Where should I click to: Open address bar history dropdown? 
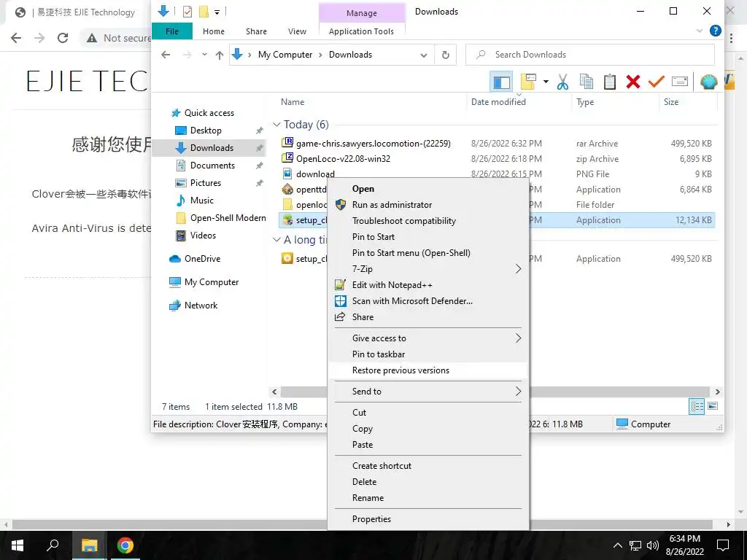(424, 55)
